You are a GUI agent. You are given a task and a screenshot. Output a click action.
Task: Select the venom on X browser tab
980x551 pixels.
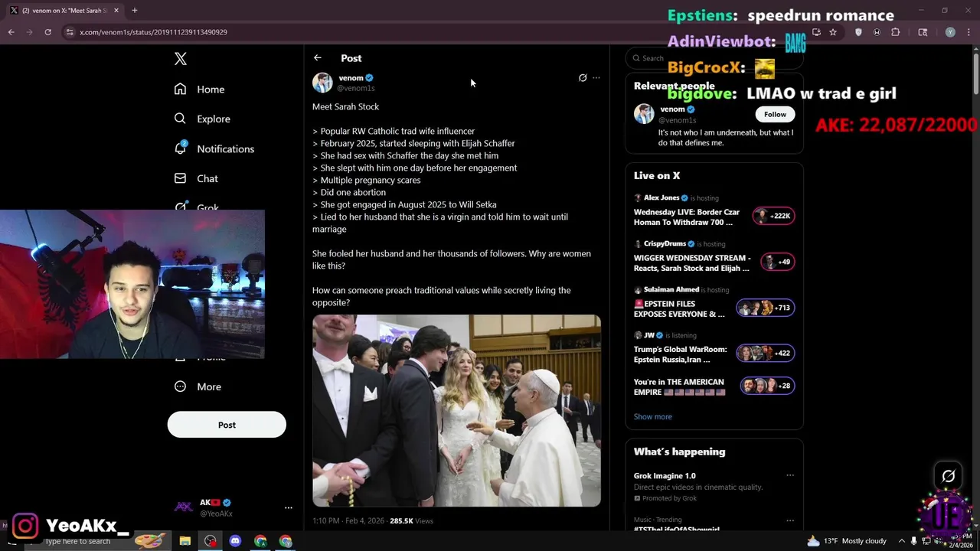64,11
